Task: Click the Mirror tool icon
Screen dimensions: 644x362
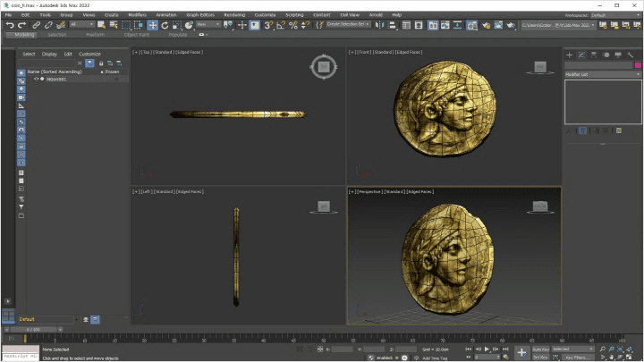Action: tap(379, 25)
